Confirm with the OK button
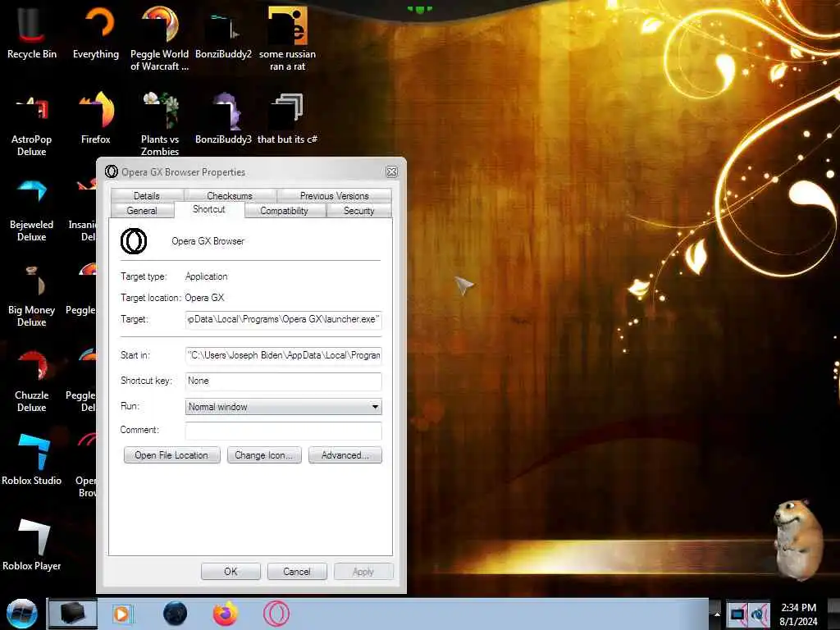This screenshot has height=630, width=840. pos(231,572)
